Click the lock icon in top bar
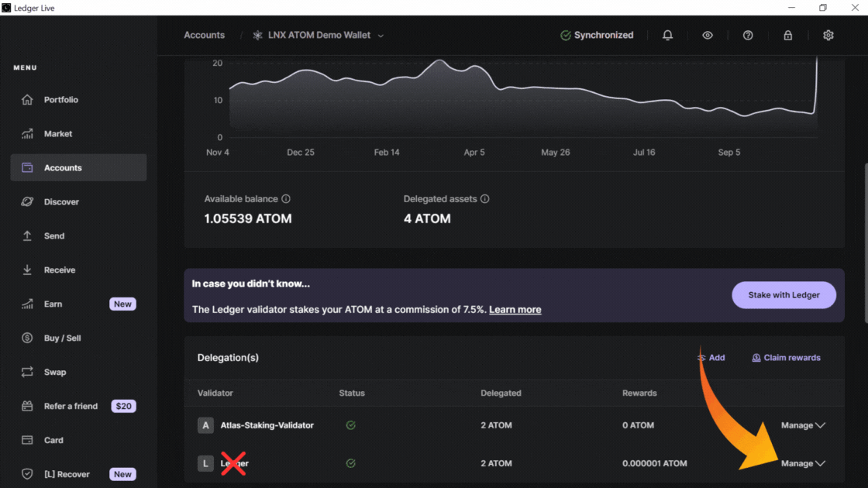The image size is (868, 488). coord(788,36)
